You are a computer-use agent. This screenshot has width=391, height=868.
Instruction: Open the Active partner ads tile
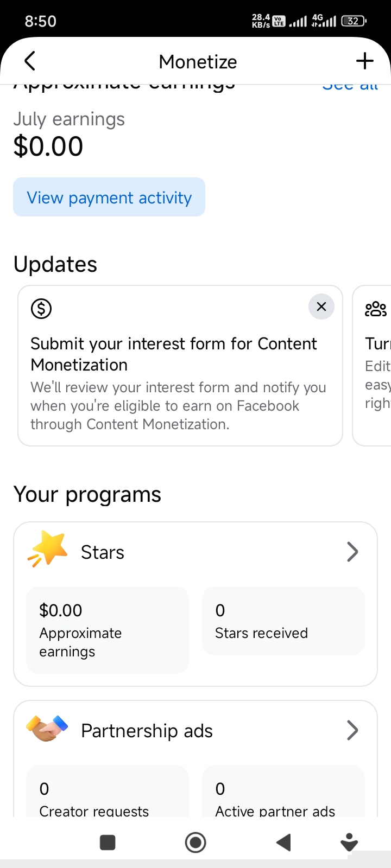(x=283, y=791)
